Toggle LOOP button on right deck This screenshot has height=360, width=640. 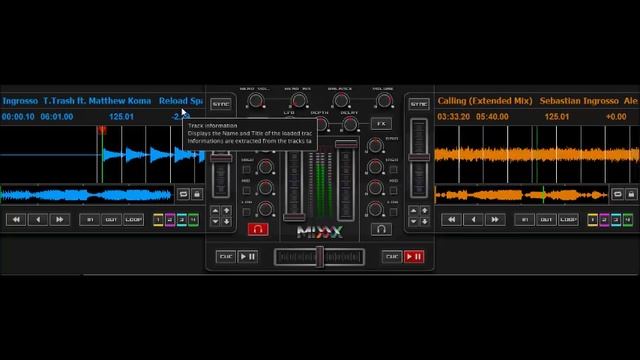568,220
